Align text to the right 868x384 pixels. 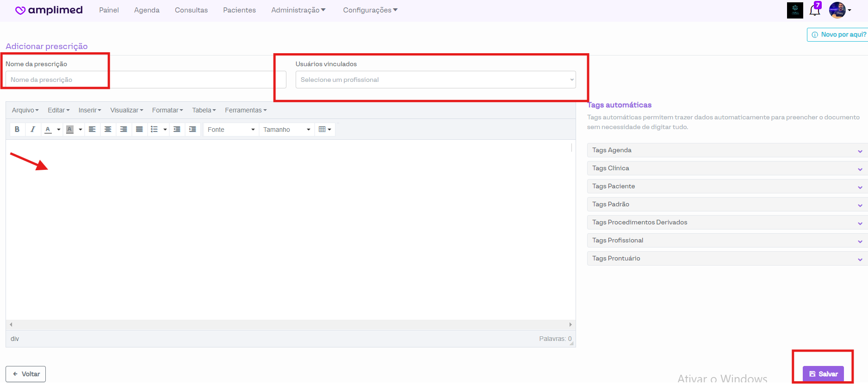click(x=124, y=130)
